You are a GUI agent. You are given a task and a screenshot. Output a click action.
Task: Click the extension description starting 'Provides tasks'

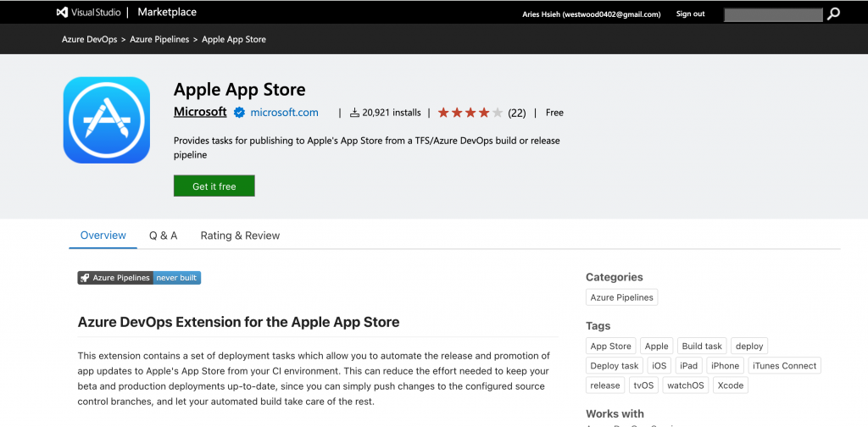click(x=367, y=147)
